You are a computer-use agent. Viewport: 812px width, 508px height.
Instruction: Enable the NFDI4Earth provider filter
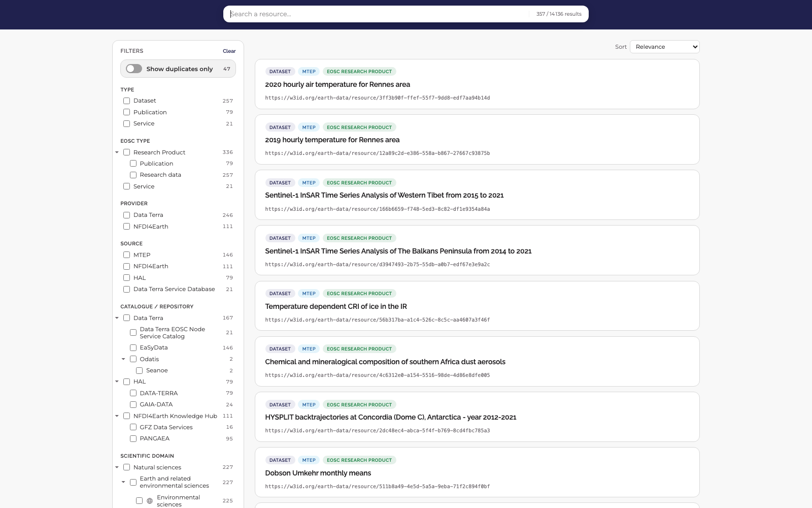(x=127, y=227)
